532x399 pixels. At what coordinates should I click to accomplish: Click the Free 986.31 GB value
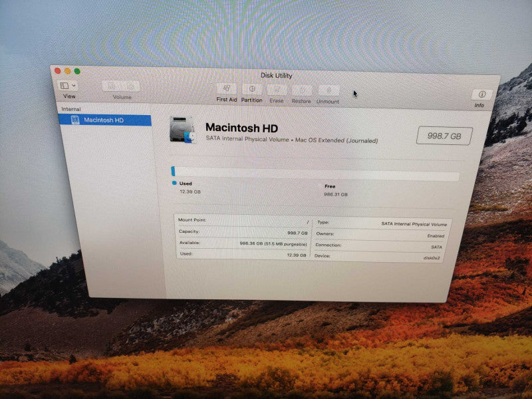336,194
